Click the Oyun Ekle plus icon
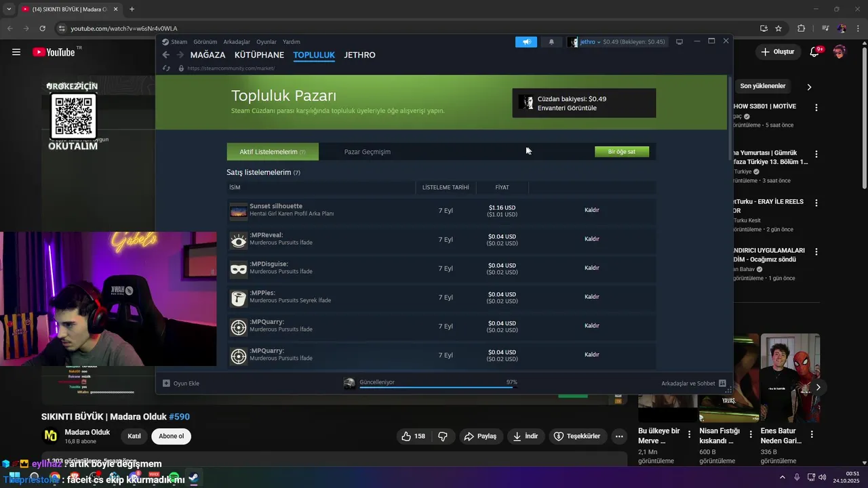The height and width of the screenshot is (488, 868). [166, 383]
